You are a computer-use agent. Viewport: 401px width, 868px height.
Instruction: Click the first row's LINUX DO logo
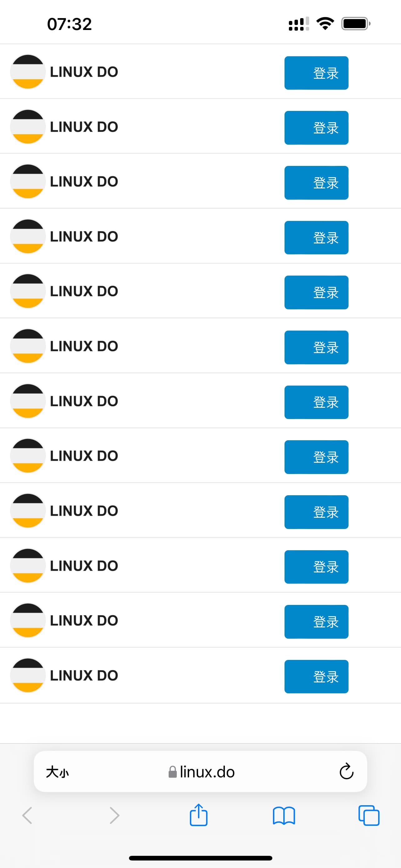click(x=27, y=72)
